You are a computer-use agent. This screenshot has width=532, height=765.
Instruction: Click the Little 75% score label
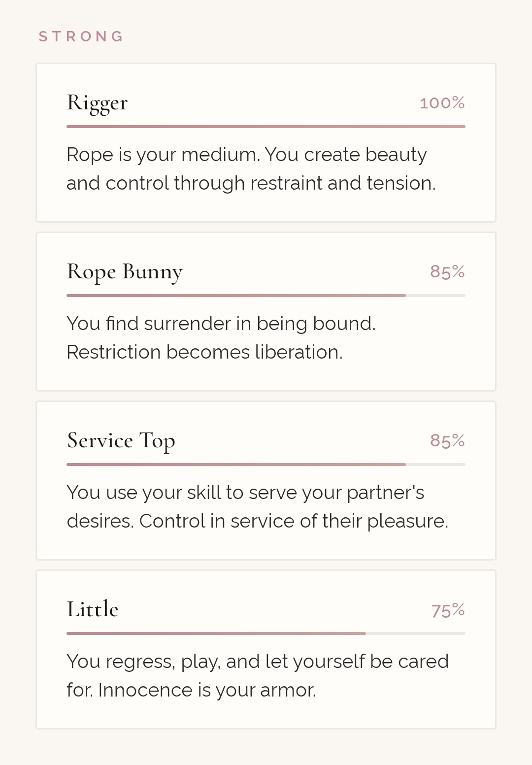pos(447,610)
